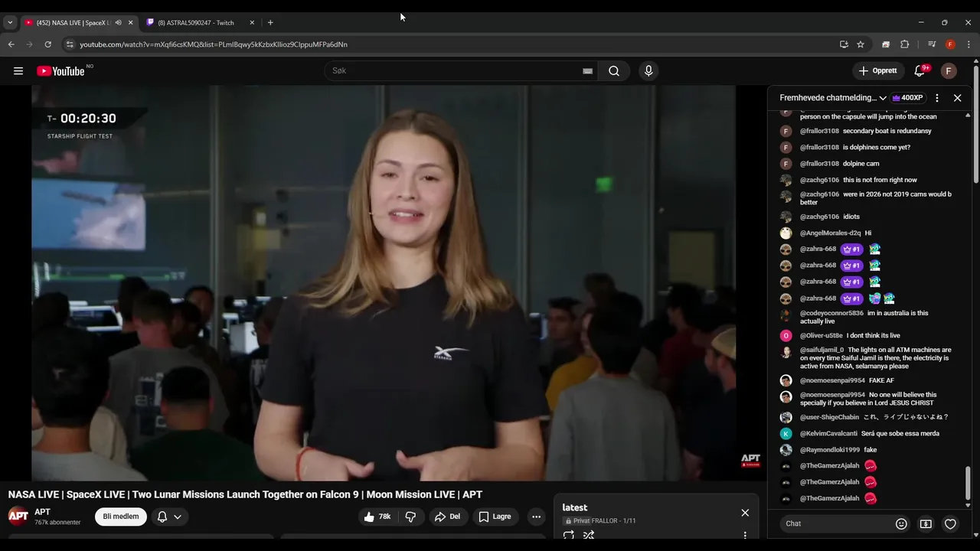Image resolution: width=980 pixels, height=551 pixels.
Task: Open the 400XP crown badge
Action: click(x=908, y=98)
